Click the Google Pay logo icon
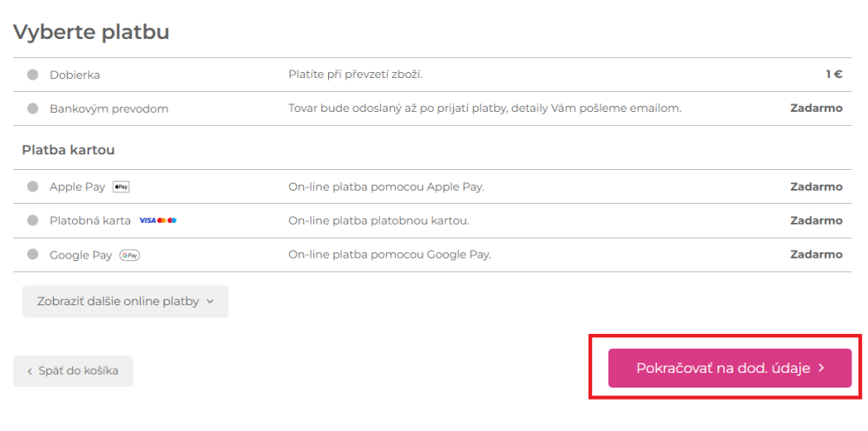868x431 pixels. (x=129, y=255)
